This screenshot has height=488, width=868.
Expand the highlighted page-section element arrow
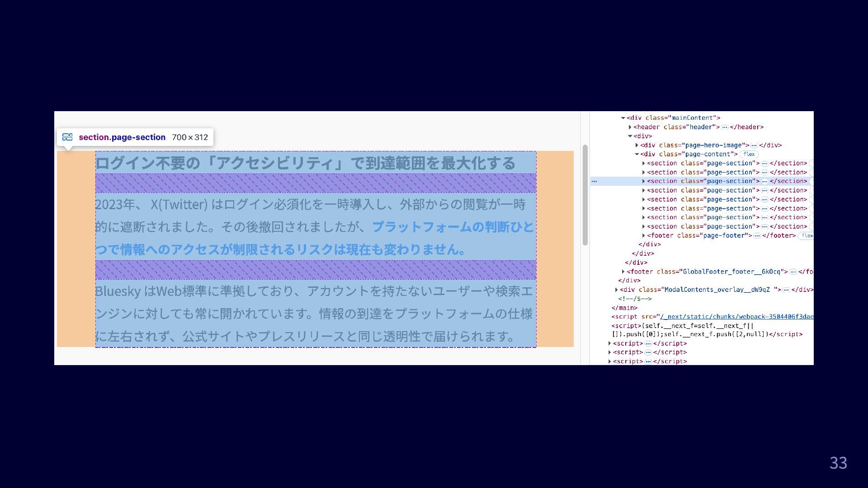pos(643,181)
